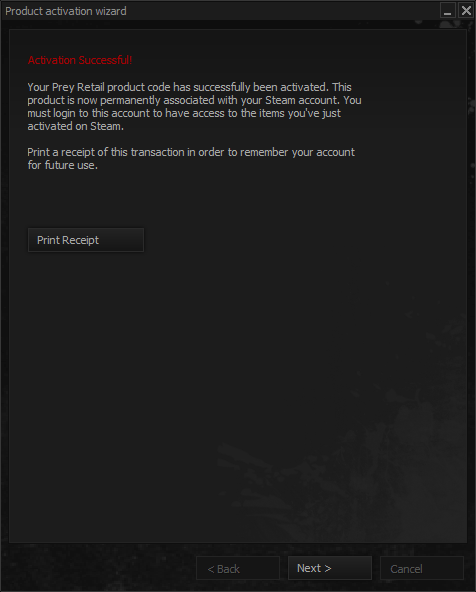Go back using the < Back button
The width and height of the screenshot is (476, 592).
point(238,568)
